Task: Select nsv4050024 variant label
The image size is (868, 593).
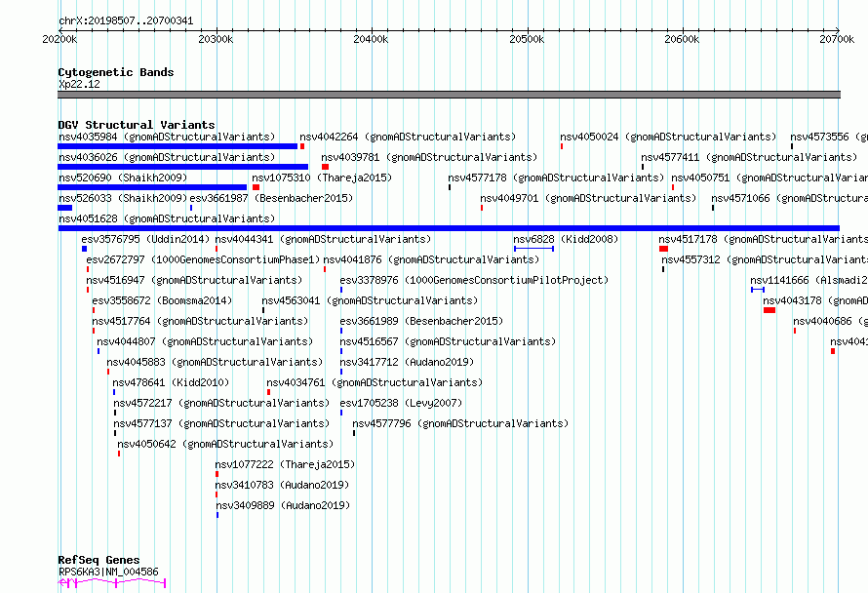Action: pos(668,137)
